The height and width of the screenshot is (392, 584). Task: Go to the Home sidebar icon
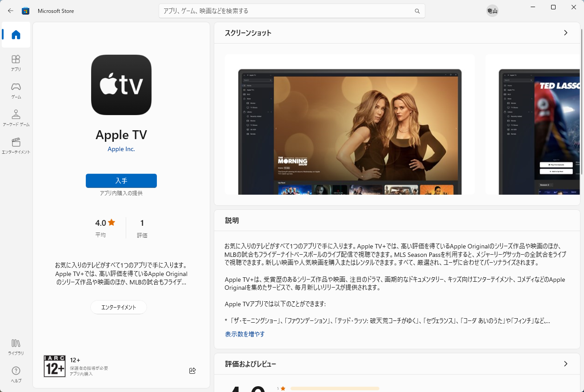(x=16, y=35)
